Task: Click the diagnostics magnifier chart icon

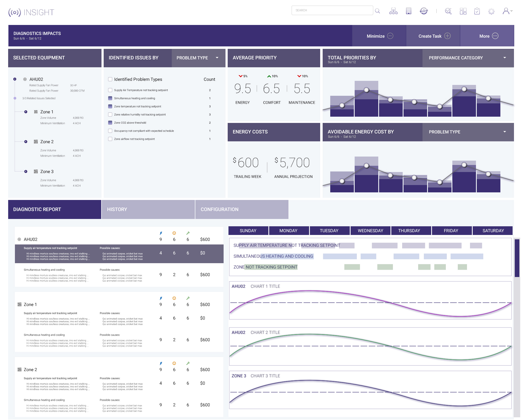Action: 448,11
